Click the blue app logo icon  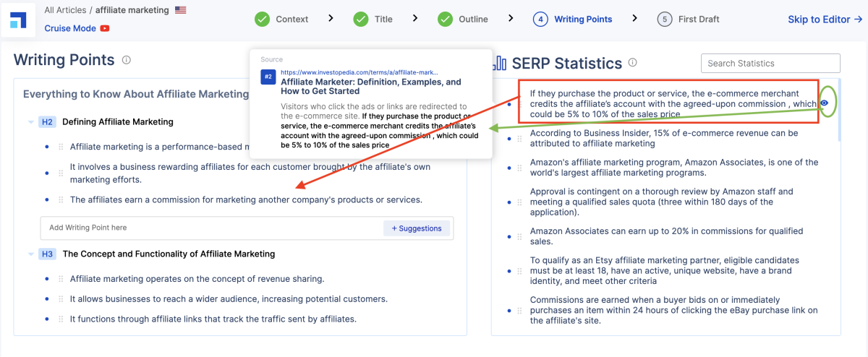[18, 20]
